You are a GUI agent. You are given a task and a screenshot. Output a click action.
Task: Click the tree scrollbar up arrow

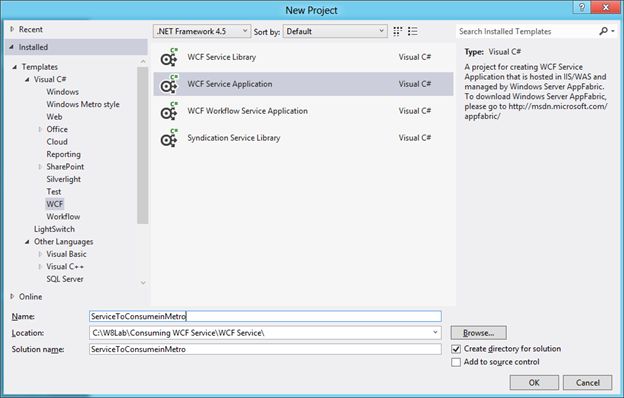[x=143, y=61]
